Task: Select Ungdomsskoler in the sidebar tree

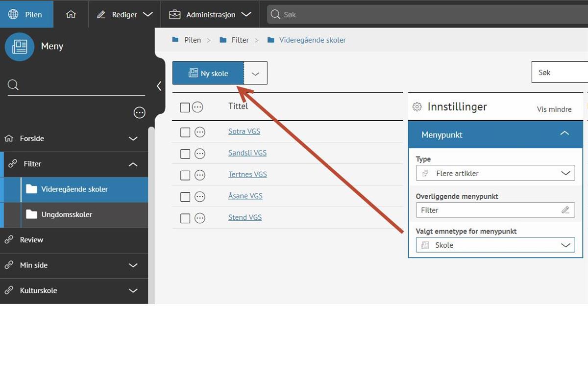Action: pyautogui.click(x=67, y=214)
